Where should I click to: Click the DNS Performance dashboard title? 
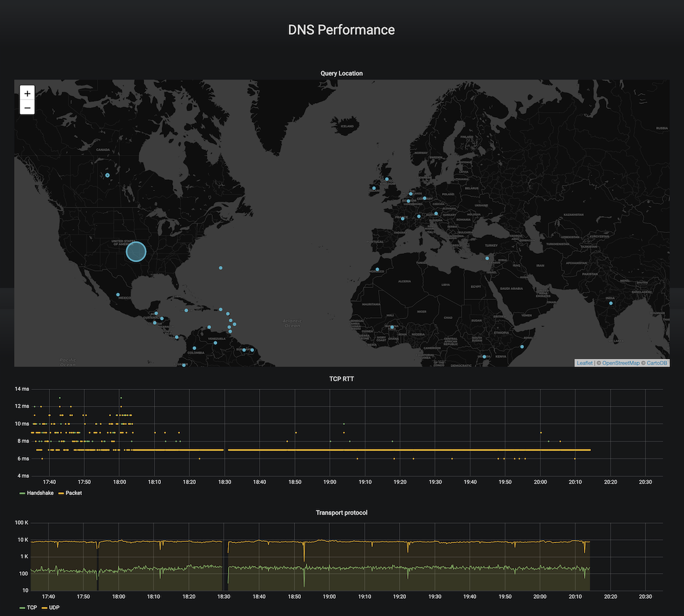tap(341, 30)
